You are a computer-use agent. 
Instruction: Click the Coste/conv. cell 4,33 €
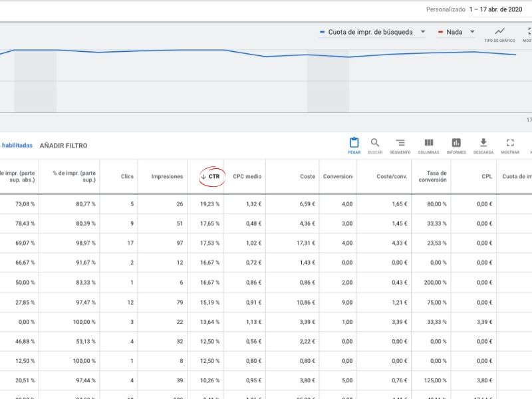pyautogui.click(x=400, y=243)
